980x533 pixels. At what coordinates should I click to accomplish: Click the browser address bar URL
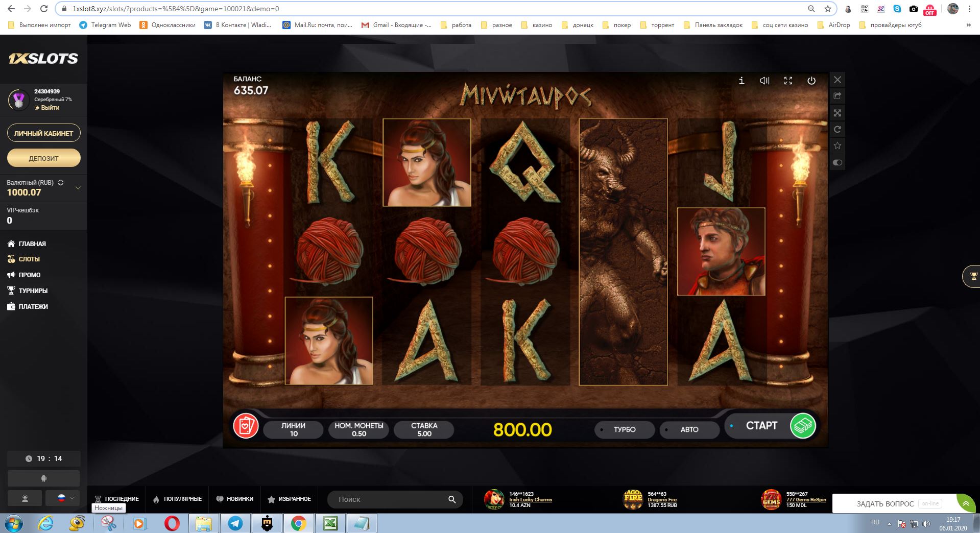point(176,9)
